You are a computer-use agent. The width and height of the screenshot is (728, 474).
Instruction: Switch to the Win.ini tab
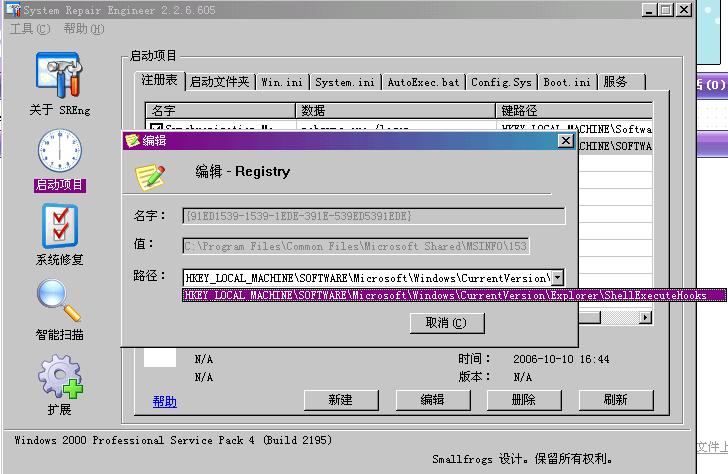[x=282, y=82]
